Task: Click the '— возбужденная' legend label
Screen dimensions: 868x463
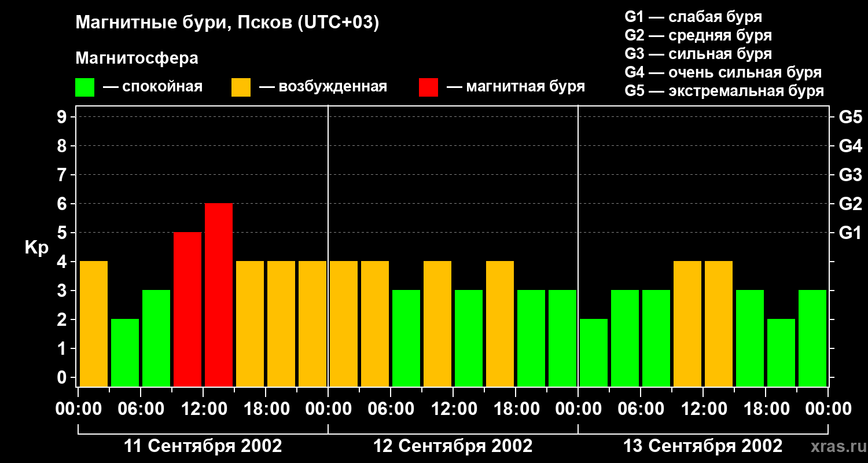Action: click(x=323, y=87)
